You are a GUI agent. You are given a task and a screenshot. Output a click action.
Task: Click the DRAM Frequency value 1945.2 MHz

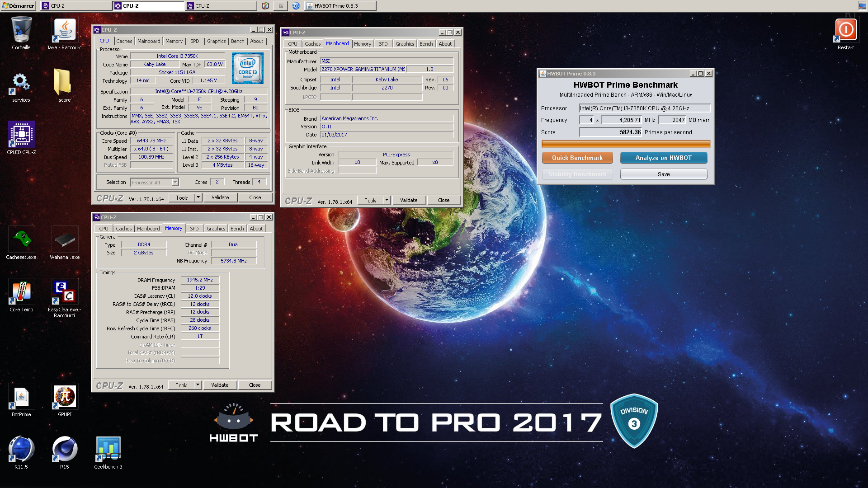(x=200, y=280)
